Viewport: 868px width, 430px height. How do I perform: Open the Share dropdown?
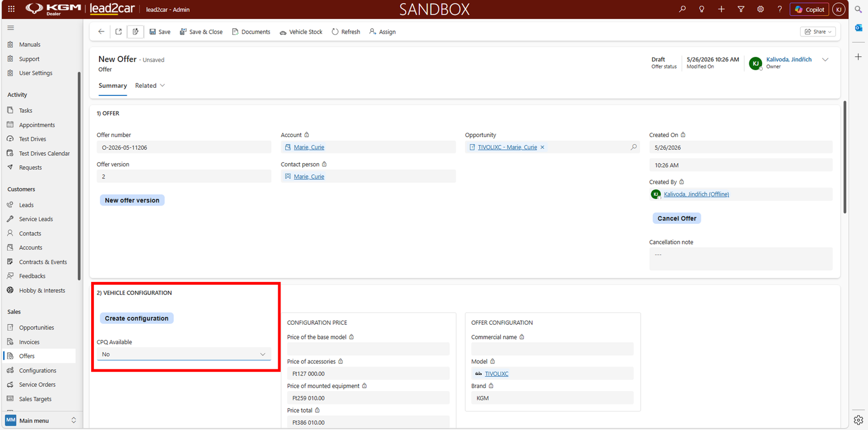(818, 32)
